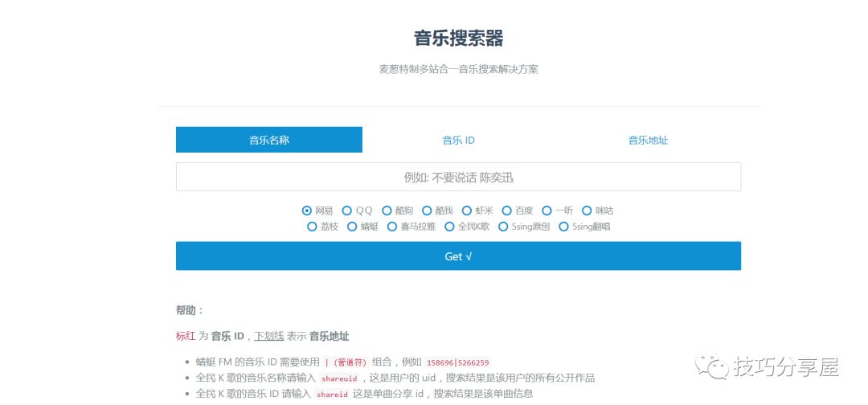Choose the 荔枝 radio button
Image resolution: width=868 pixels, height=405 pixels.
pos(312,227)
